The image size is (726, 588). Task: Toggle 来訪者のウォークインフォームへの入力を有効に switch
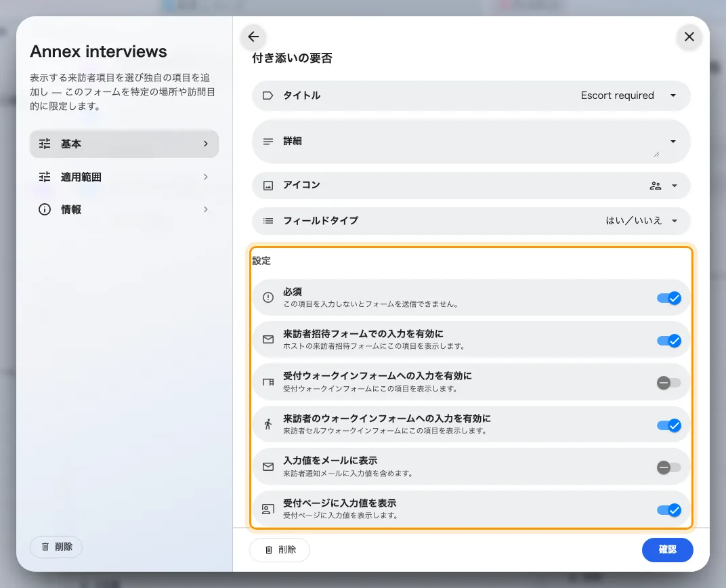point(668,425)
